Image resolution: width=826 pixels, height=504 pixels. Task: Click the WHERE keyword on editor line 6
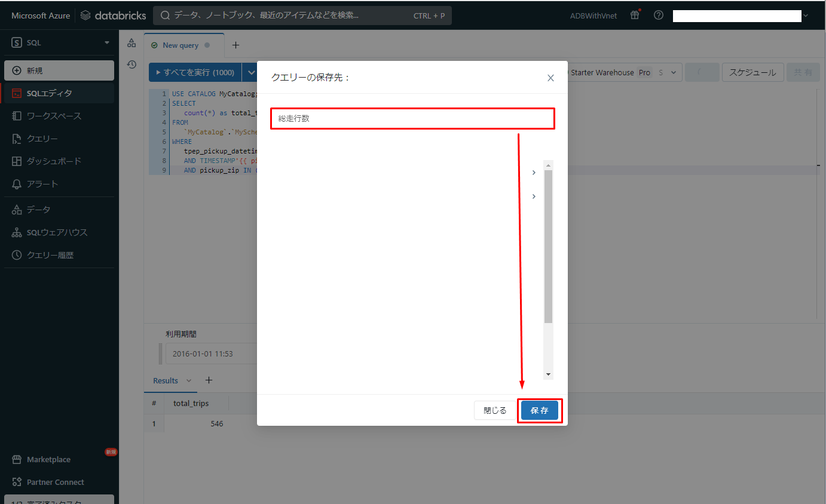pos(182,142)
